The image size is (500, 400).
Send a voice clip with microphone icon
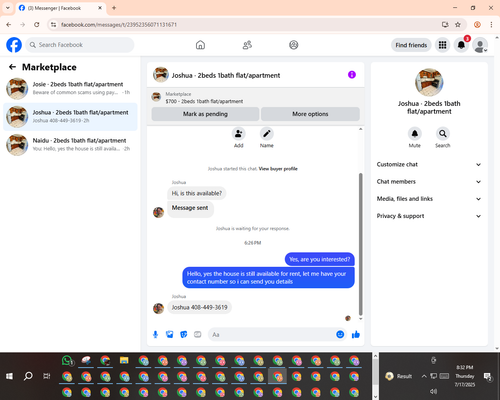point(155,334)
